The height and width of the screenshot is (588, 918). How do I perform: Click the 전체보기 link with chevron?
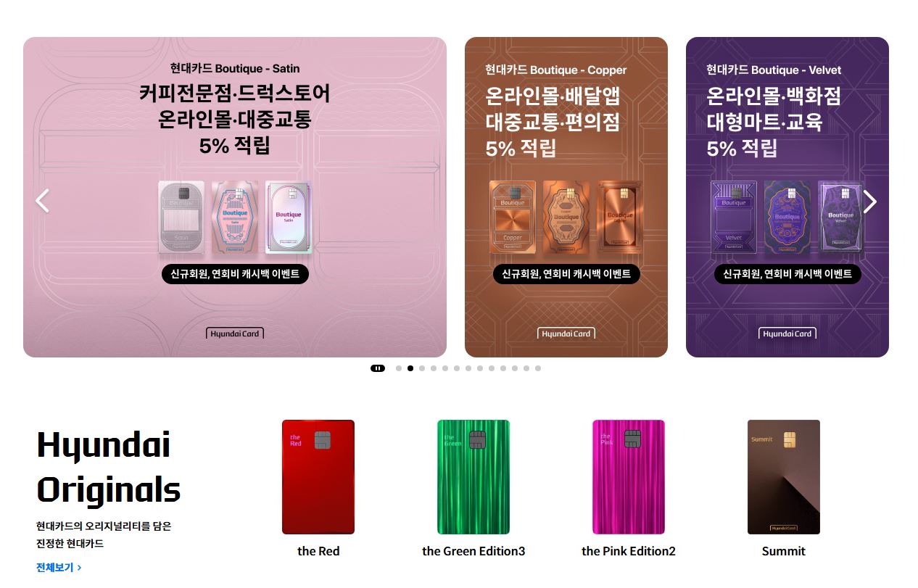coord(59,568)
